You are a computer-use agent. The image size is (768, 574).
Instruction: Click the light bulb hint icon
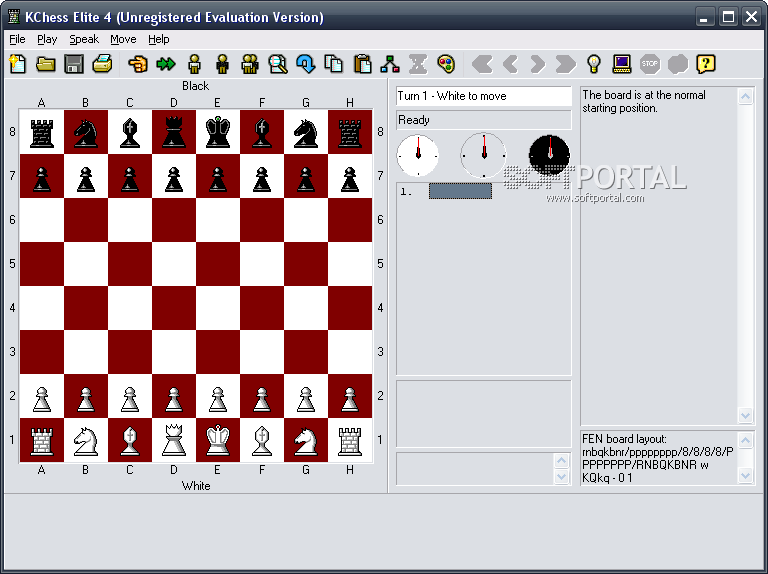coord(594,64)
